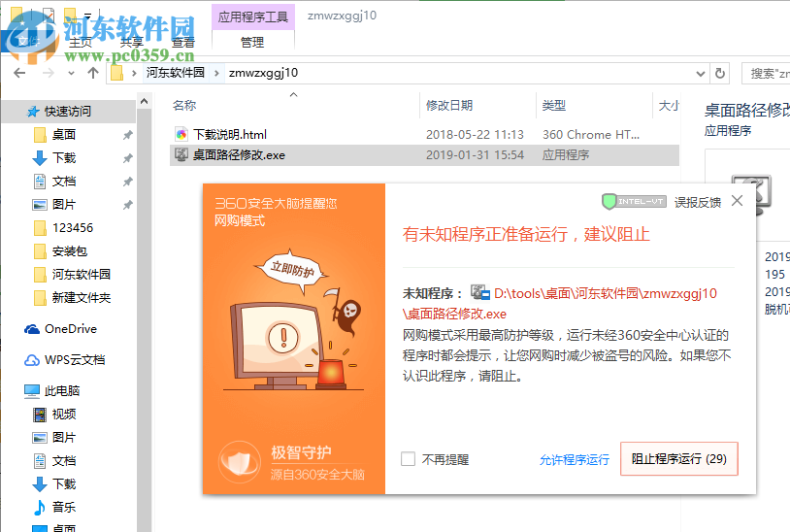Click the 视频 film icon
The height and width of the screenshot is (532, 790).
(x=40, y=415)
